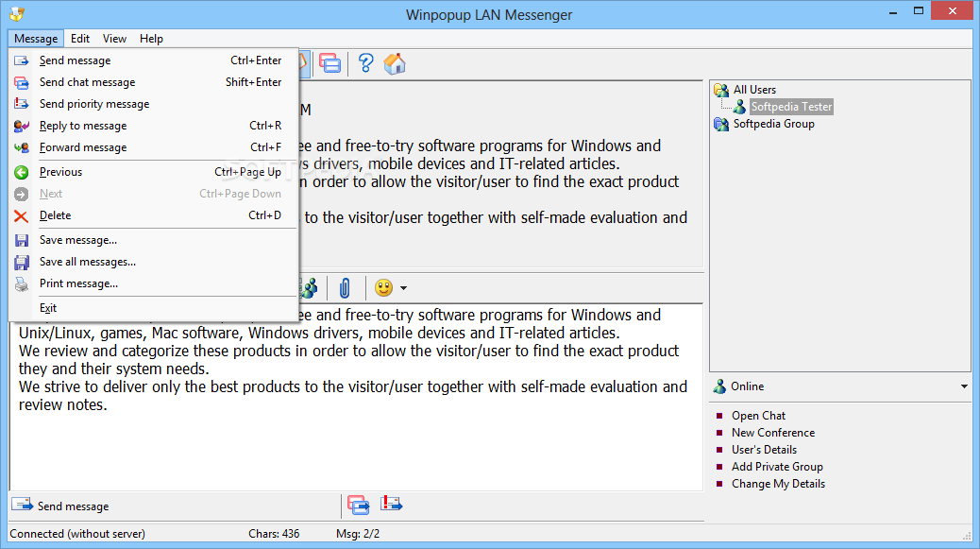Select Forward message entry
This screenshot has height=549, width=980.
(155, 147)
